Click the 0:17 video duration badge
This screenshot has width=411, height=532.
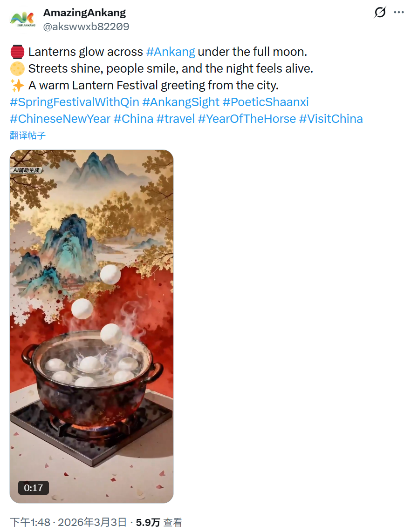coord(34,488)
